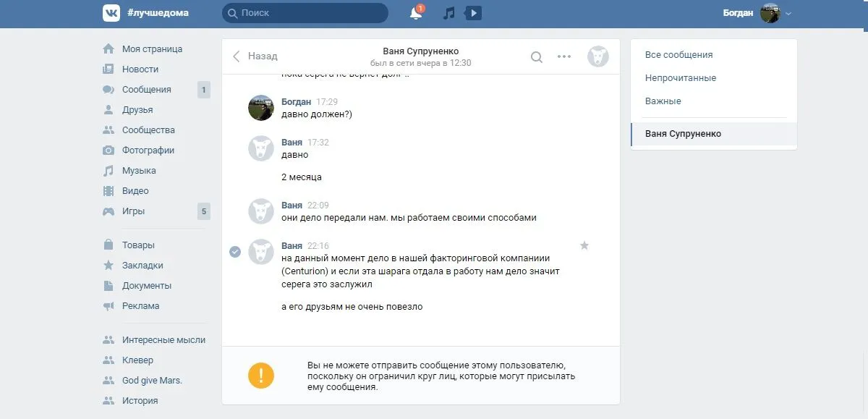Open the Фотографии camera icon
The width and height of the screenshot is (868, 419).
click(109, 151)
